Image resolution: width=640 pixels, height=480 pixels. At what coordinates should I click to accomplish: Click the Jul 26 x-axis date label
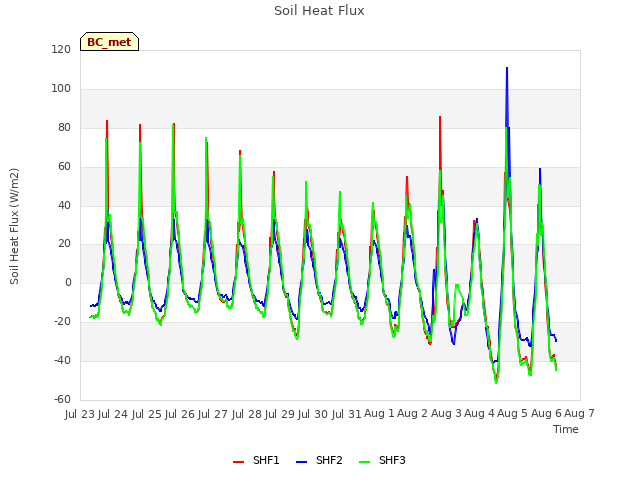(180, 414)
